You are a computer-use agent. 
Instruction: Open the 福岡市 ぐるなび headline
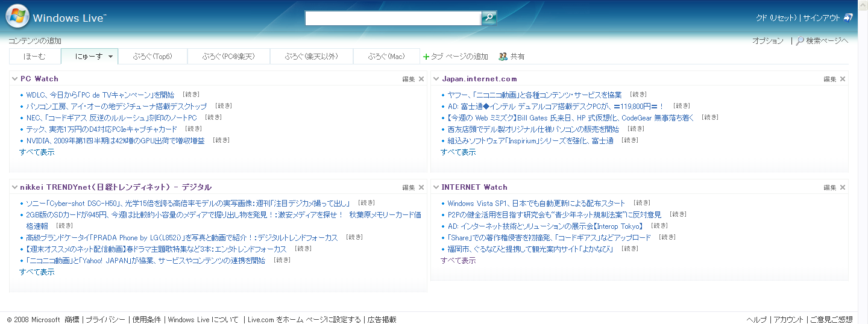coord(530,249)
